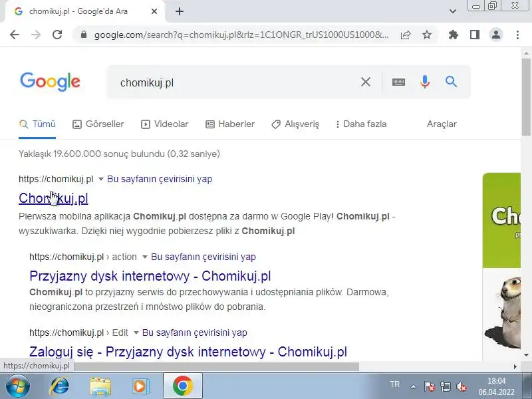Switch to the Görseller tab
The image size is (532, 399).
tap(98, 124)
